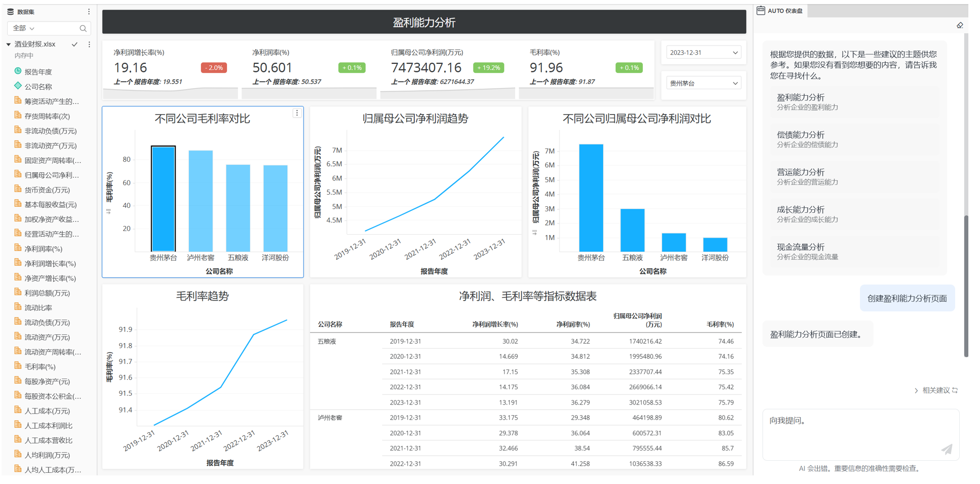Send the question with the paper-plane icon
The width and height of the screenshot is (980, 484).
pyautogui.click(x=947, y=449)
